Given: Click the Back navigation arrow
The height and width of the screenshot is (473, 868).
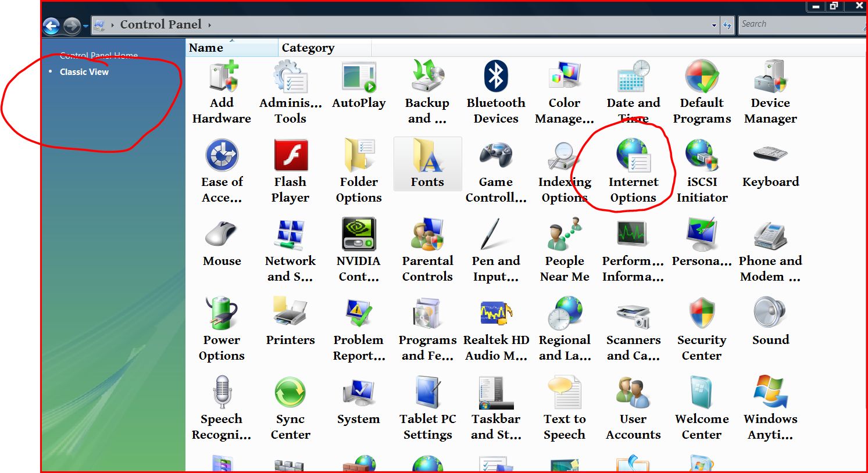Looking at the screenshot, I should click(51, 26).
